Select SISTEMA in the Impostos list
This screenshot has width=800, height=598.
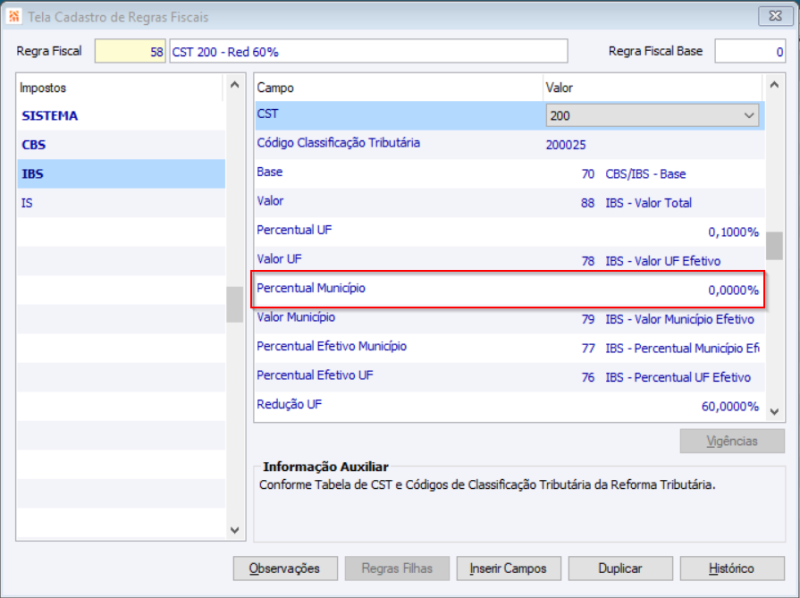[x=121, y=116]
